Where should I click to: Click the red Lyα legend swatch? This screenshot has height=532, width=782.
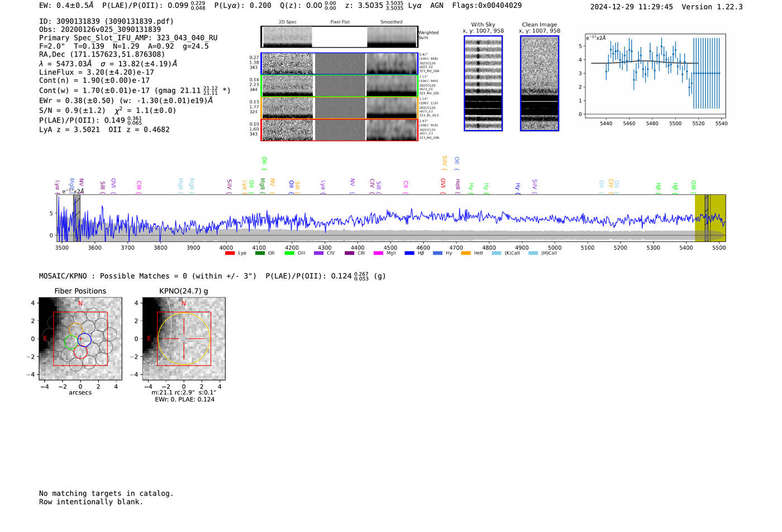click(230, 253)
